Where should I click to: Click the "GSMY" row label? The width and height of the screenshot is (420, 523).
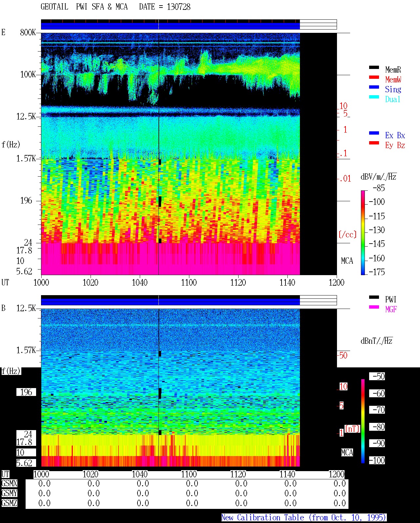click(9, 493)
